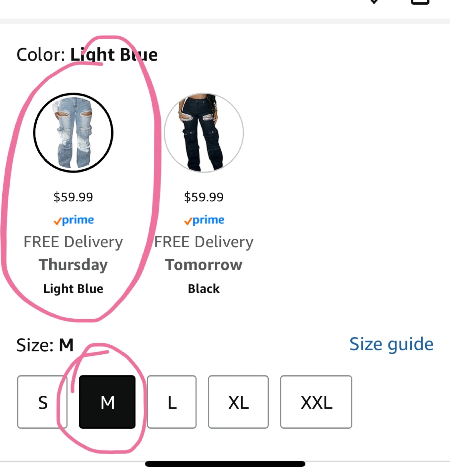Choose size M

click(x=107, y=402)
